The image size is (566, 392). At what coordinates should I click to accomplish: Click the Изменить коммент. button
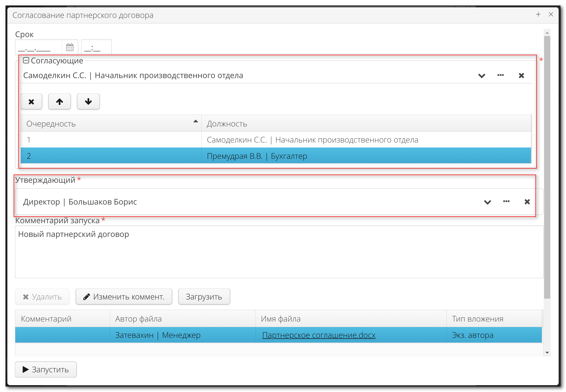click(x=124, y=297)
